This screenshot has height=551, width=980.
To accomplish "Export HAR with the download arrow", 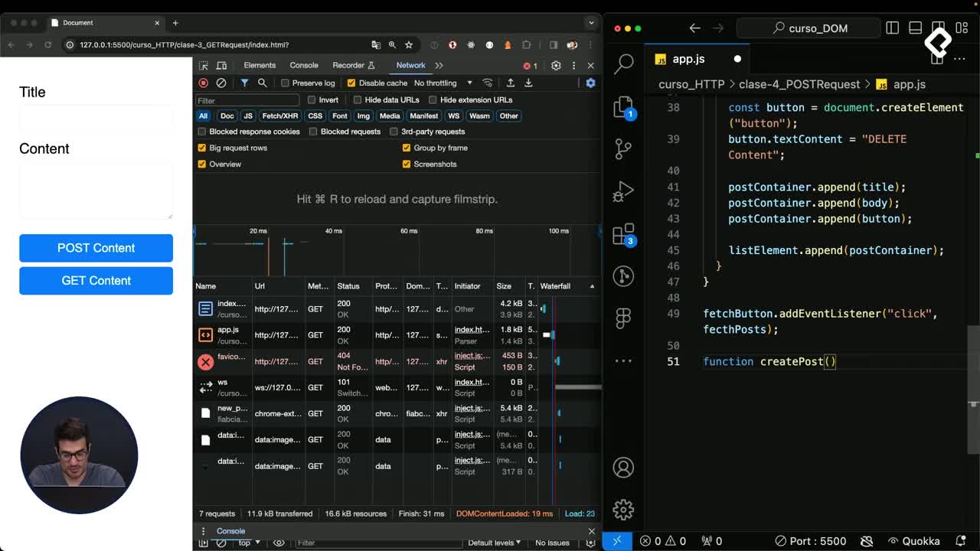I will pos(528,83).
